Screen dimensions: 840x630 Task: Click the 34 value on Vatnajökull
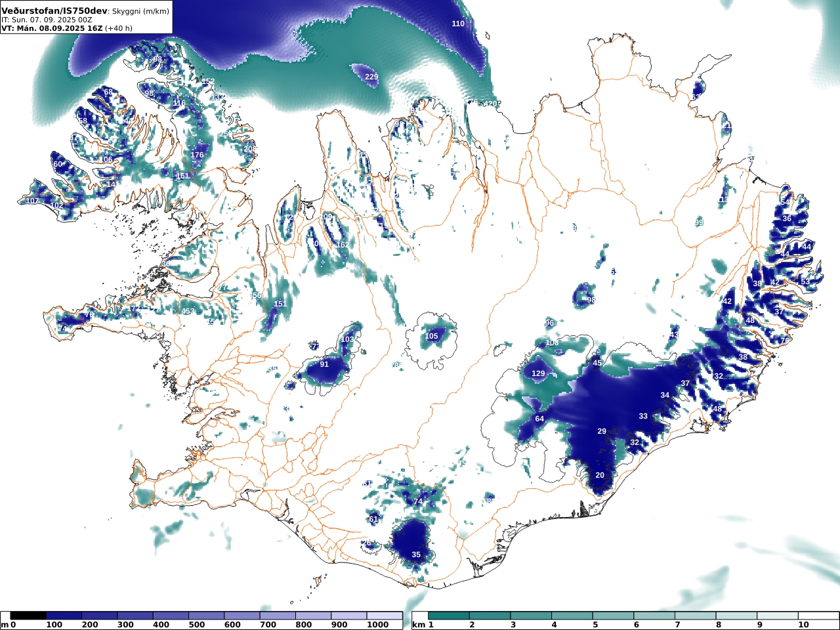tap(665, 395)
